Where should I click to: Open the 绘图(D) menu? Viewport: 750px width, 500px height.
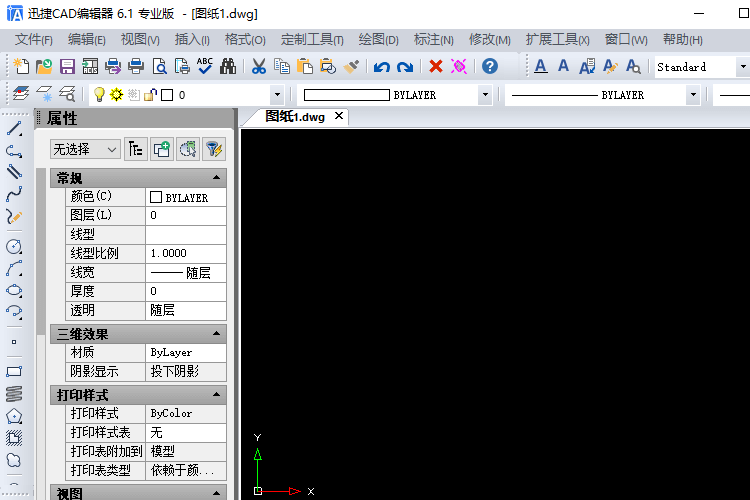click(378, 40)
